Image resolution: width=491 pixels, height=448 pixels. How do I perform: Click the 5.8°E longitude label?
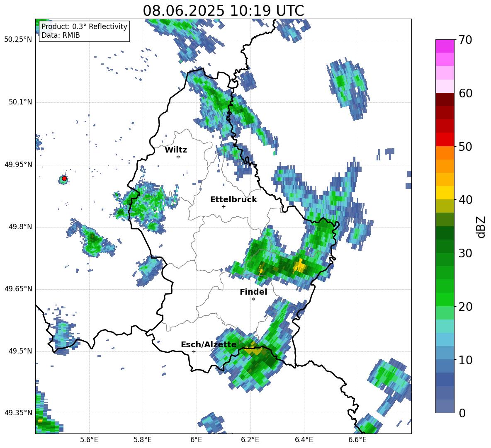(x=143, y=440)
